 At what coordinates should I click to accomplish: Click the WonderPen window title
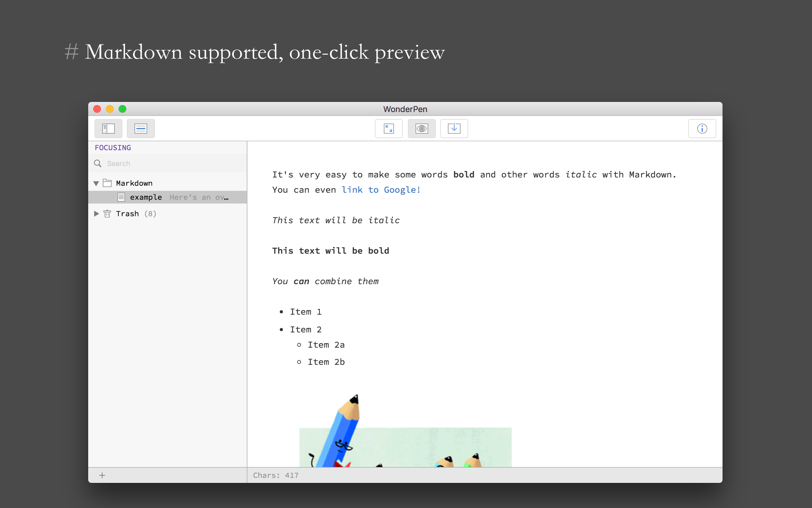(405, 109)
